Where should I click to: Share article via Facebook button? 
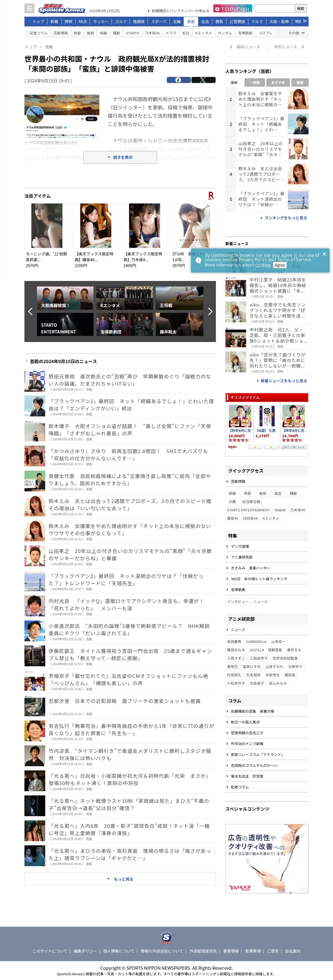pos(179,80)
